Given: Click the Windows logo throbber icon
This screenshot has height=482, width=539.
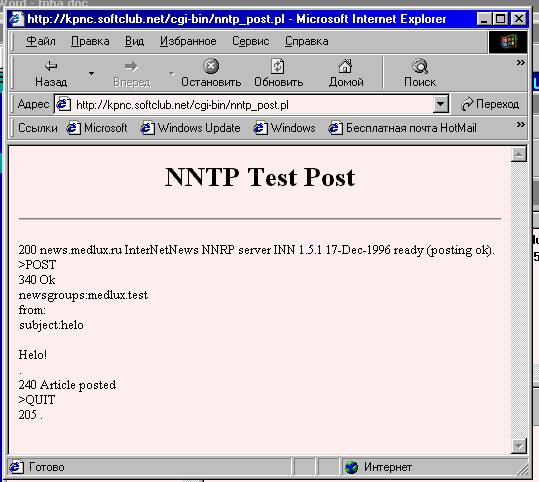Looking at the screenshot, I should point(508,42).
